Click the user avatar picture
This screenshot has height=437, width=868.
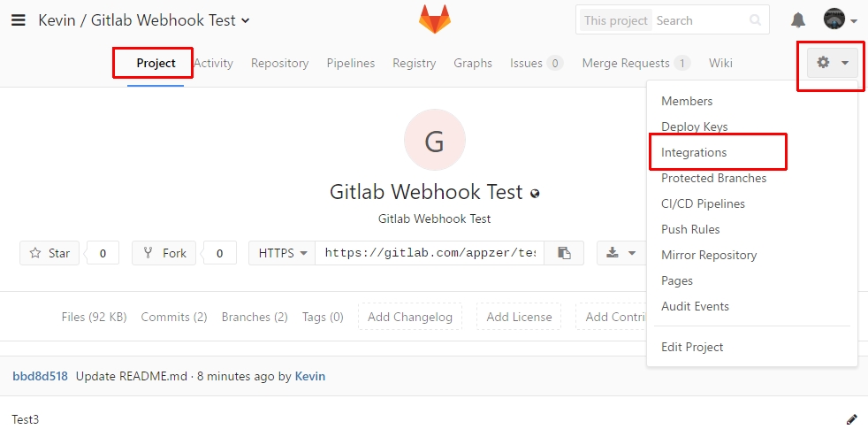[x=834, y=19]
